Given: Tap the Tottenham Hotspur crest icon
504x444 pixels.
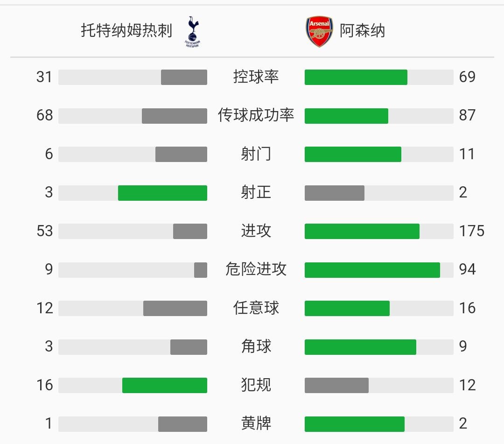Looking at the screenshot, I should click(x=193, y=31).
